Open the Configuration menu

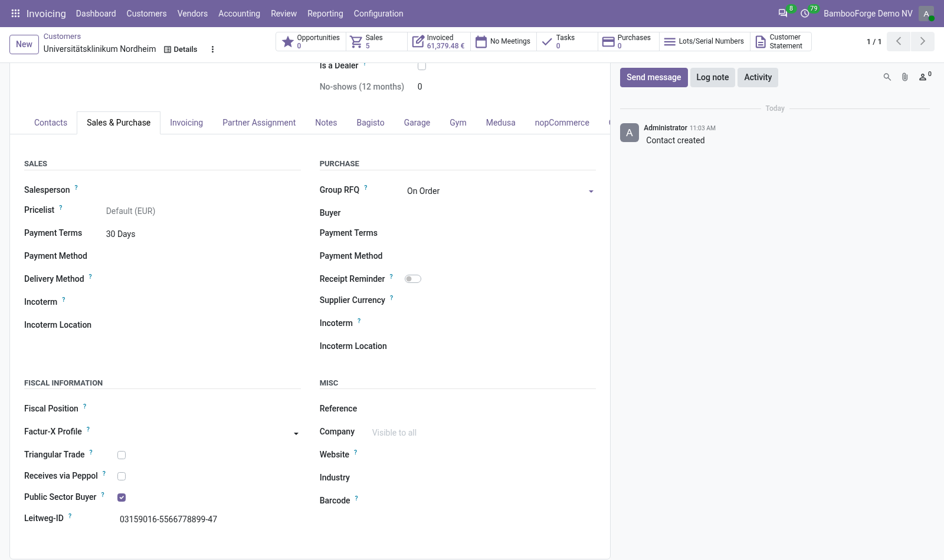pos(378,14)
